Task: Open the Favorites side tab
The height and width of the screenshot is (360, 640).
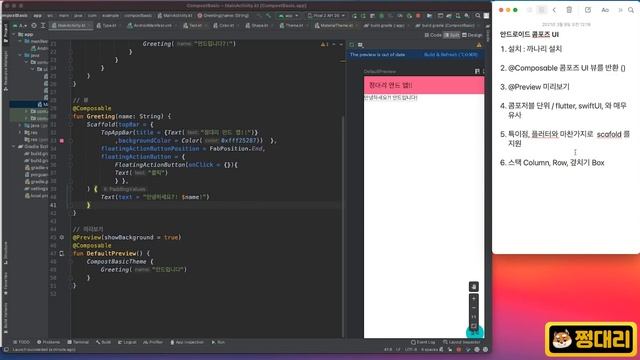Action: [5, 283]
